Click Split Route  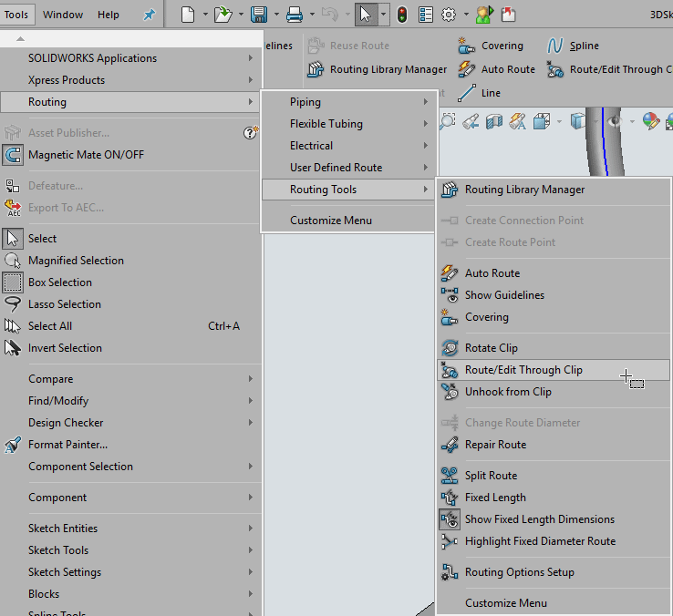[x=554, y=476]
